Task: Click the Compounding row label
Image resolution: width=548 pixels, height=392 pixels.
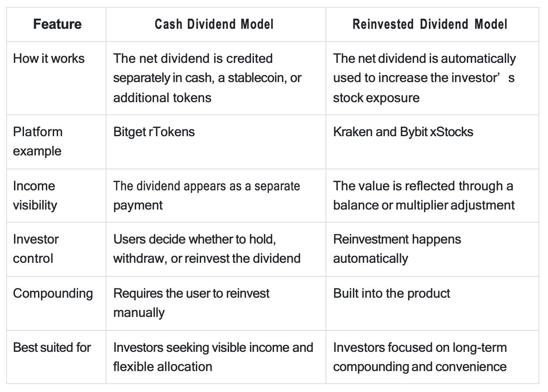Action: (53, 294)
